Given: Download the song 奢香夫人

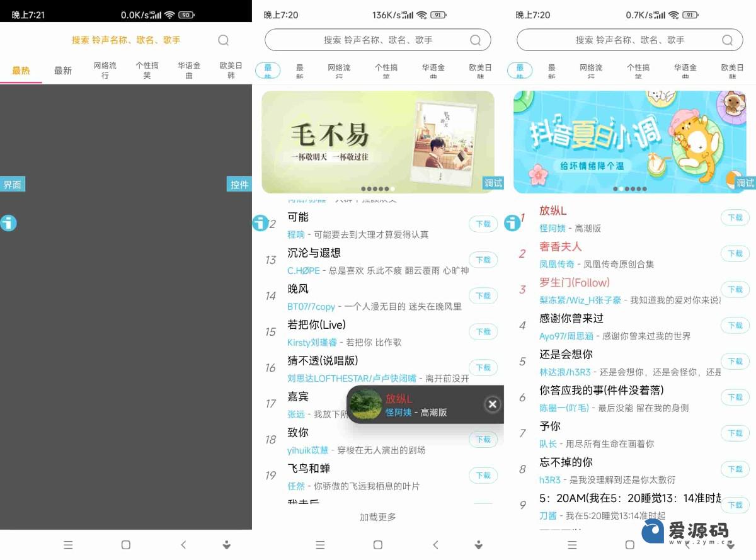Looking at the screenshot, I should pos(735,253).
